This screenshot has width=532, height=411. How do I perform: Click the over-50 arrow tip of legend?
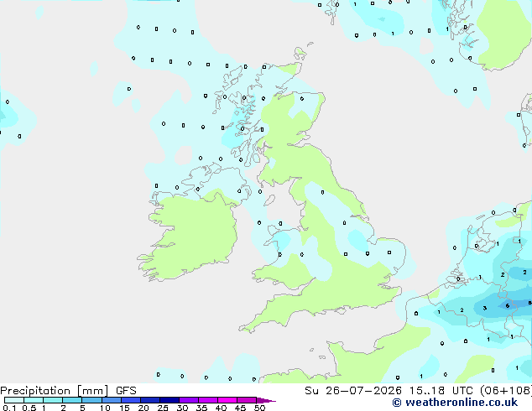pyautogui.click(x=267, y=400)
